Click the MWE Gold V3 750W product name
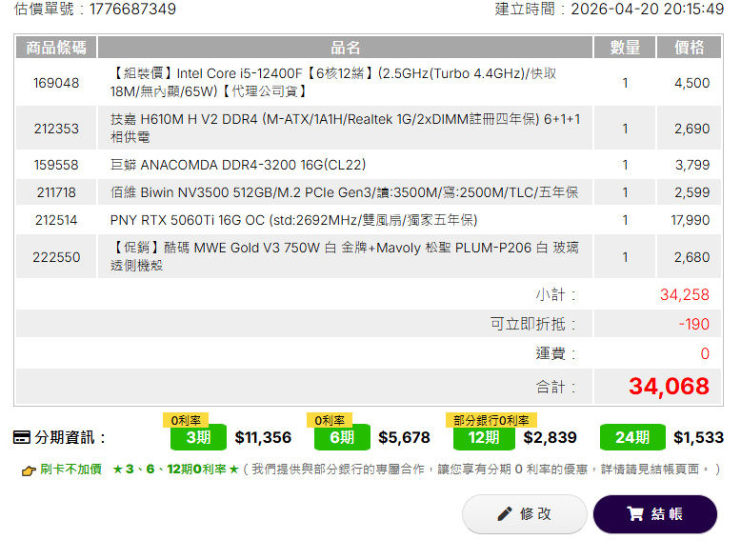 click(x=344, y=256)
